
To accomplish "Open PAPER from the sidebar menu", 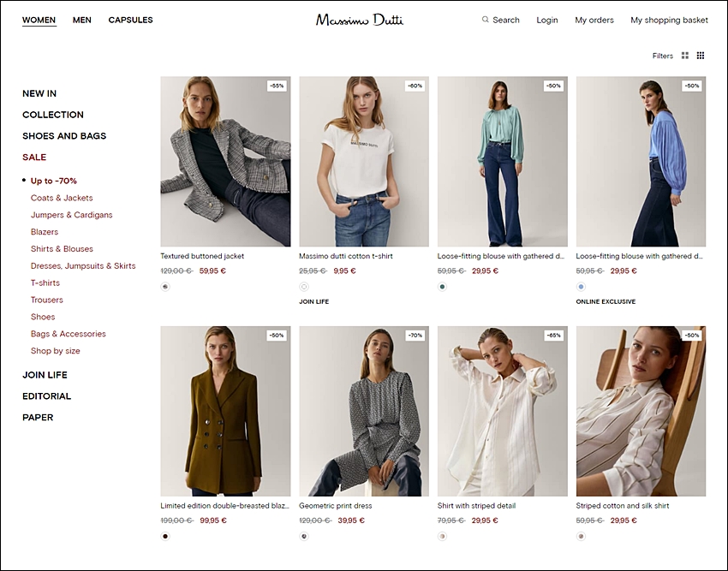I will click(38, 418).
